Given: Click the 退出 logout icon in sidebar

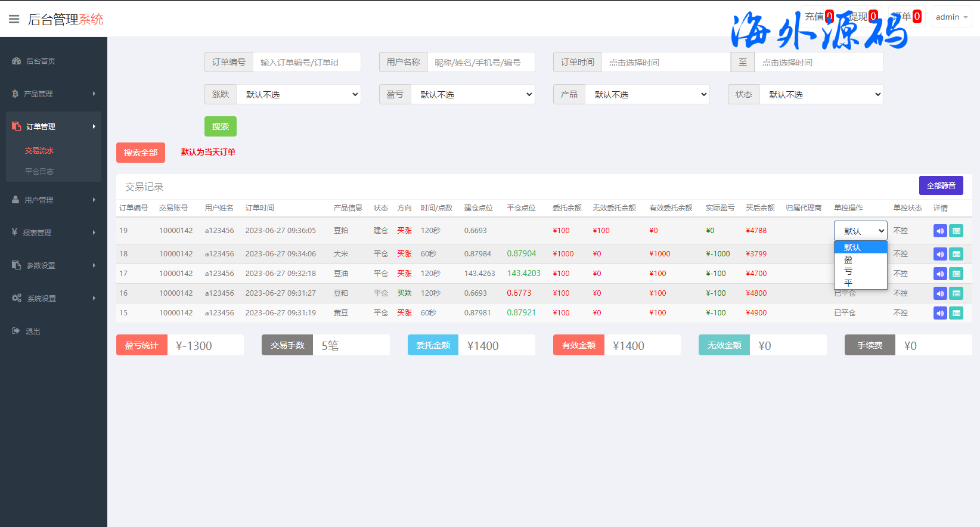Looking at the screenshot, I should click(16, 331).
